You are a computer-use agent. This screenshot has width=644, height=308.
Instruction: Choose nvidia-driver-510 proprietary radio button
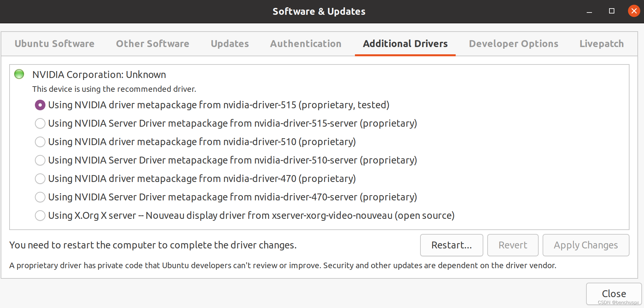click(x=40, y=142)
